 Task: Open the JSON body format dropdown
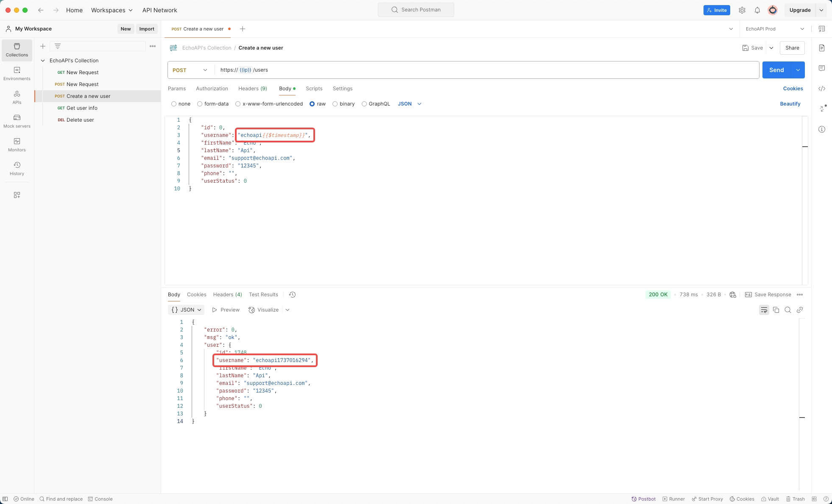pos(410,104)
